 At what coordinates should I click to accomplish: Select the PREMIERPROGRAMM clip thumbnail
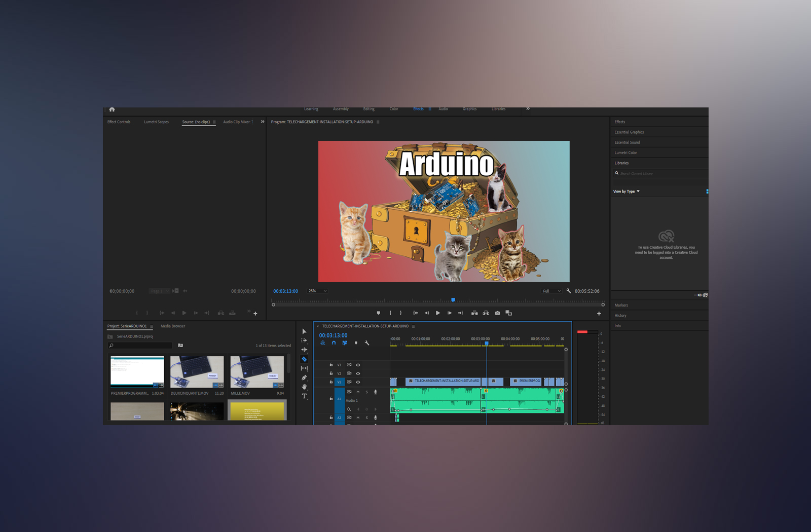[x=137, y=372]
